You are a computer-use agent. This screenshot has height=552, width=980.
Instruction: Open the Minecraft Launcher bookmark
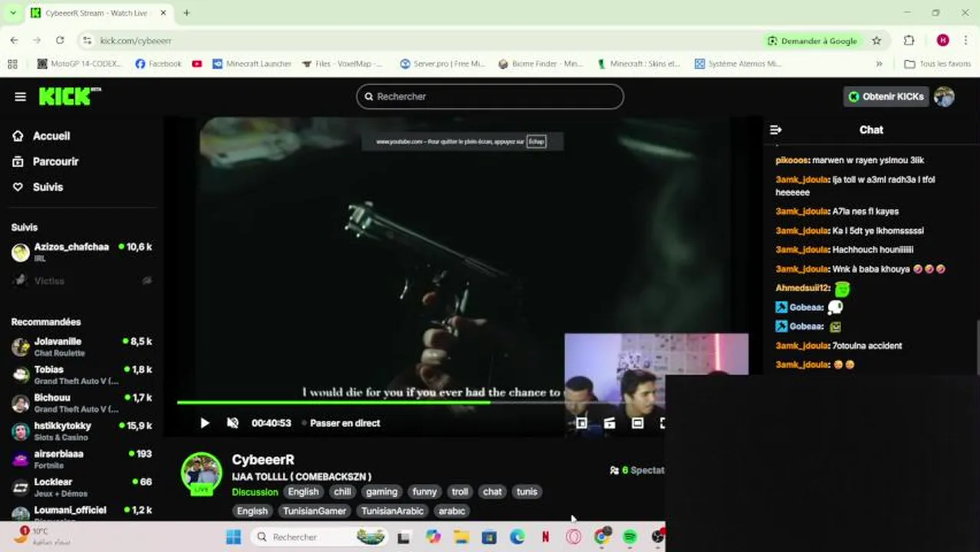252,64
